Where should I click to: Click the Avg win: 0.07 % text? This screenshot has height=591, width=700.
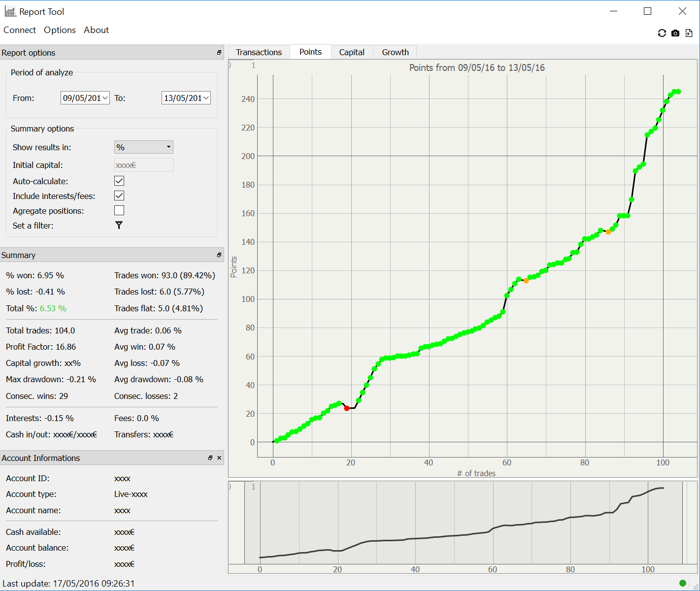click(x=145, y=347)
